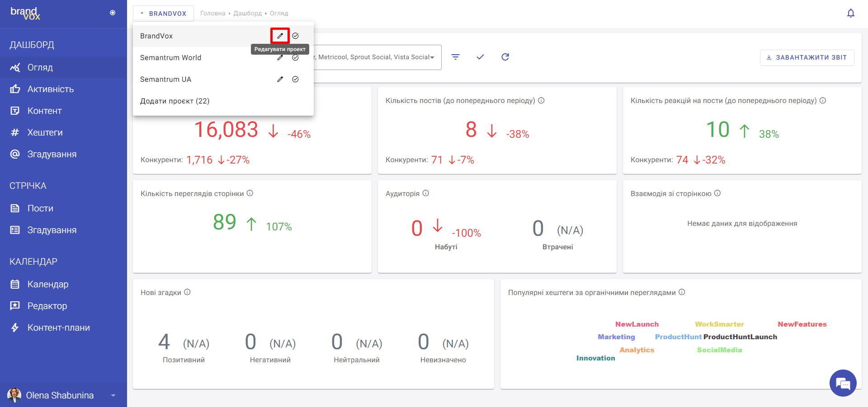Click the Дашборд breadcrumb link

[248, 14]
